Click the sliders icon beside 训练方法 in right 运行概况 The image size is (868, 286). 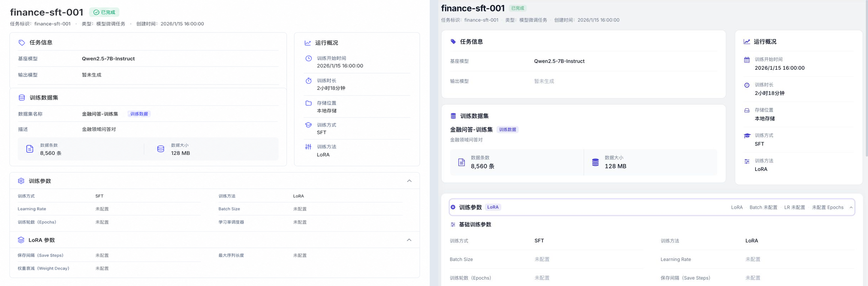click(747, 161)
